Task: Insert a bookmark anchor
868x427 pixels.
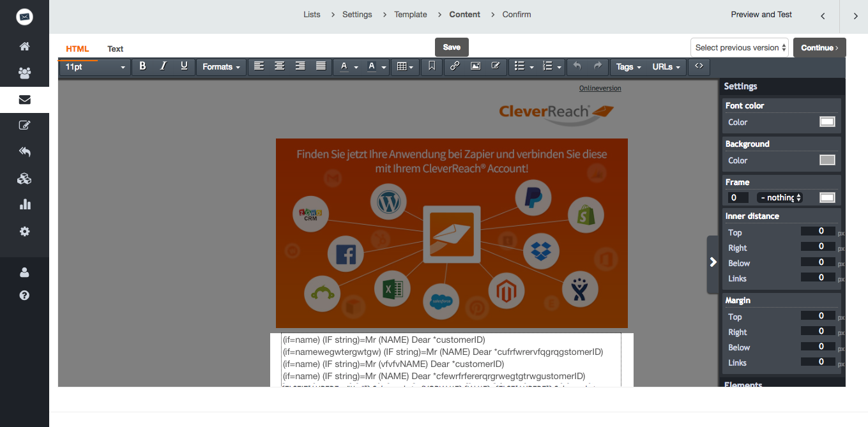Action: (432, 66)
